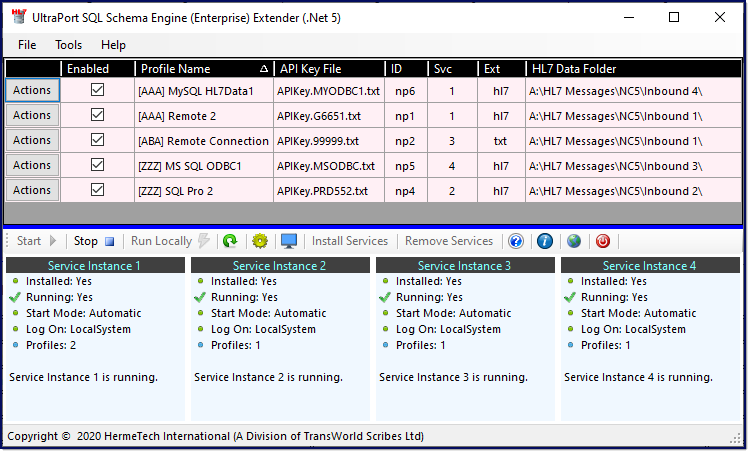Click the blue info icon

pyautogui.click(x=545, y=241)
